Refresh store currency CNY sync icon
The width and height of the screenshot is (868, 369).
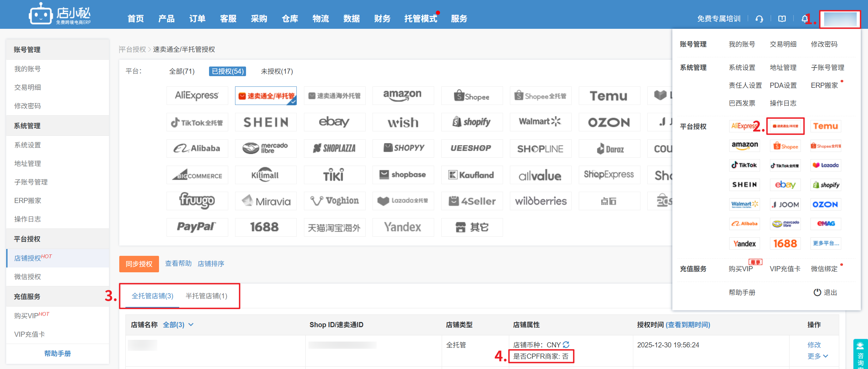566,345
